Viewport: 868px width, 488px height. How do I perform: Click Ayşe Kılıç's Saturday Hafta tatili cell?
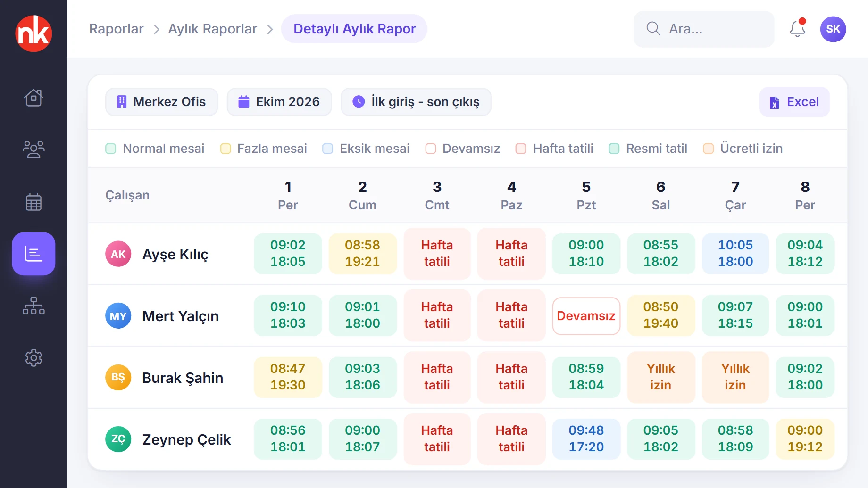click(x=437, y=254)
